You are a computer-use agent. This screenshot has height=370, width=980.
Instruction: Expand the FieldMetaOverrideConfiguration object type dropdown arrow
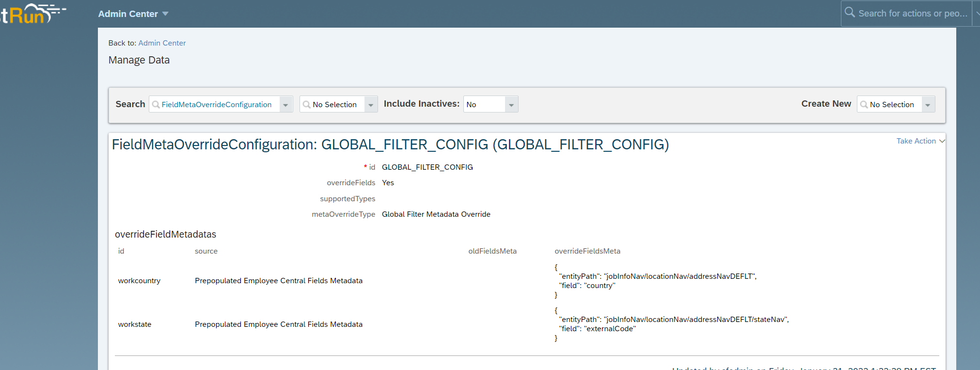(x=286, y=105)
